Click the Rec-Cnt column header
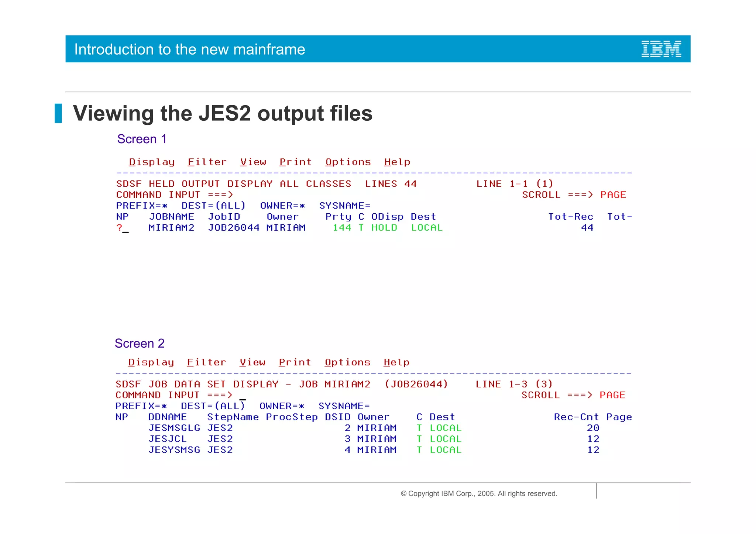756x534 pixels. point(576,417)
